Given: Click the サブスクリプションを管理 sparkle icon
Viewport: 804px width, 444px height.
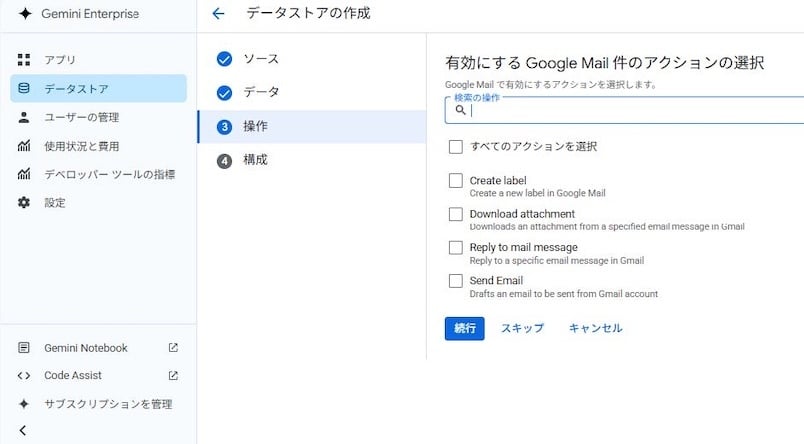Looking at the screenshot, I should click(x=24, y=404).
